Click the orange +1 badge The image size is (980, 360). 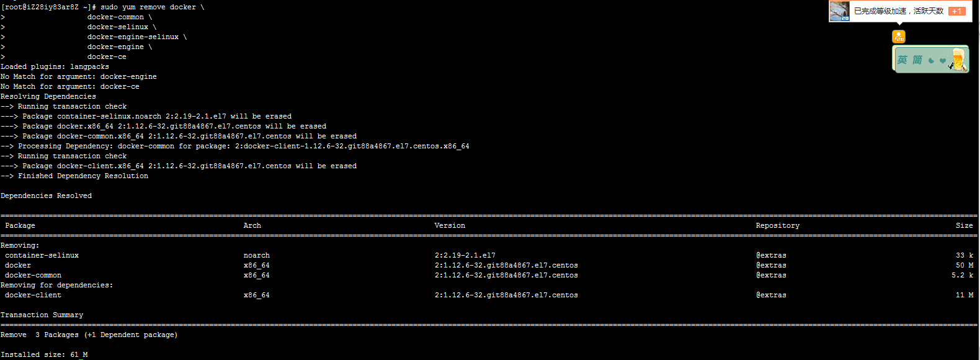pos(956,11)
